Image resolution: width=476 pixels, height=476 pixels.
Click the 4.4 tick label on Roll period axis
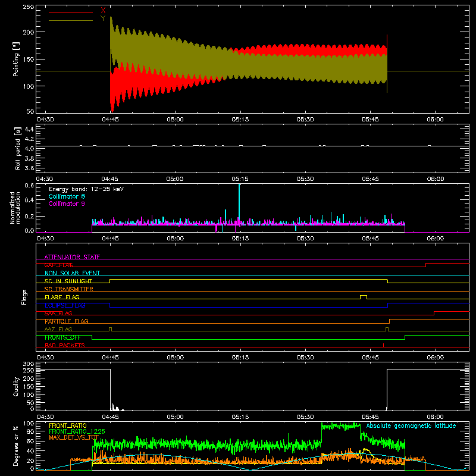(29, 129)
